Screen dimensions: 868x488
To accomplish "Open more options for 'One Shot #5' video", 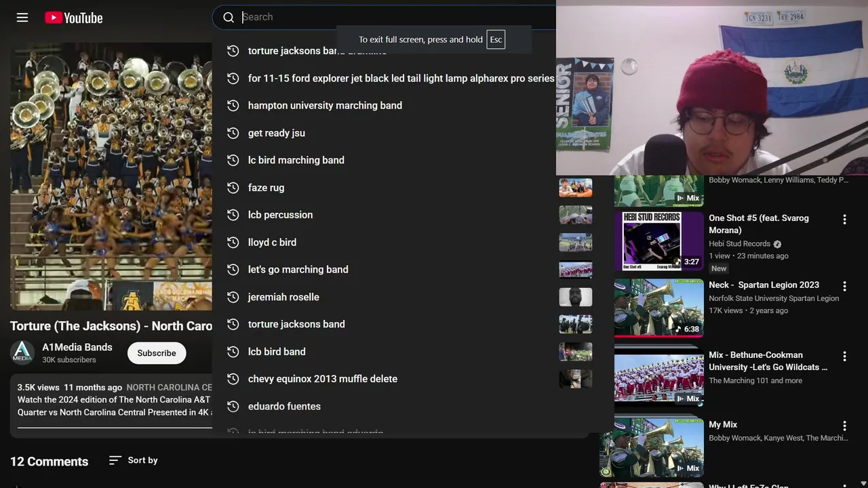I will pyautogui.click(x=844, y=220).
